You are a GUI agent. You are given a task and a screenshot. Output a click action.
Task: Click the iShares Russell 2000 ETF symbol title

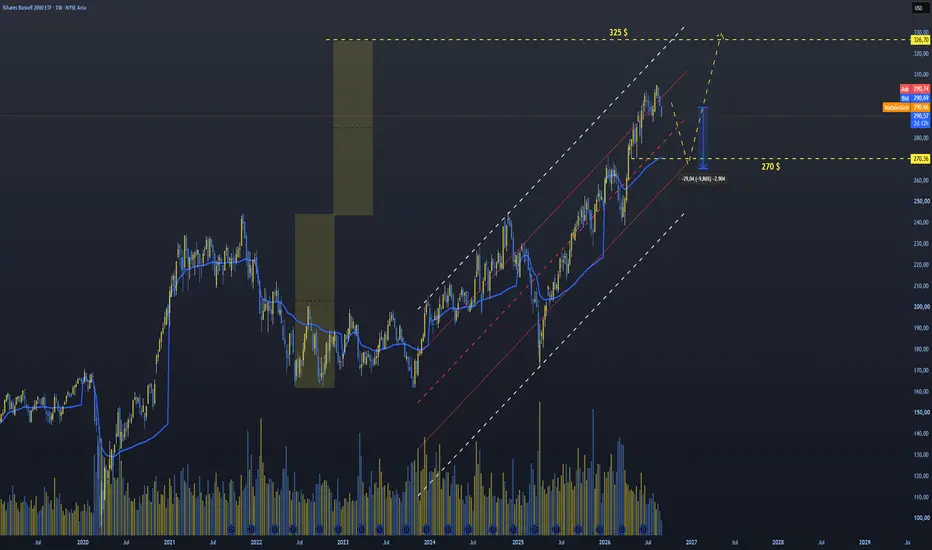pyautogui.click(x=44, y=8)
